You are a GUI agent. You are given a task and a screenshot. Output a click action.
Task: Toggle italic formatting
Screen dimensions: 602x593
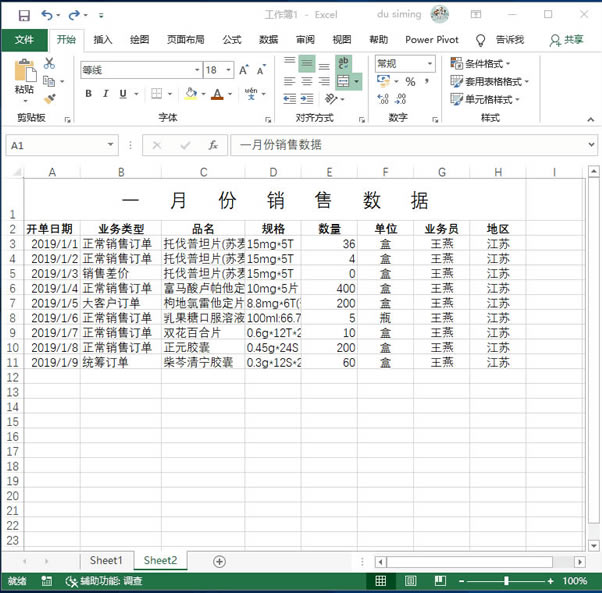click(106, 94)
